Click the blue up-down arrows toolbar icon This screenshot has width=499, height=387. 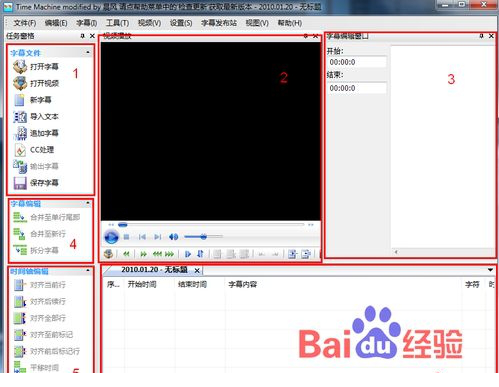tap(200, 254)
